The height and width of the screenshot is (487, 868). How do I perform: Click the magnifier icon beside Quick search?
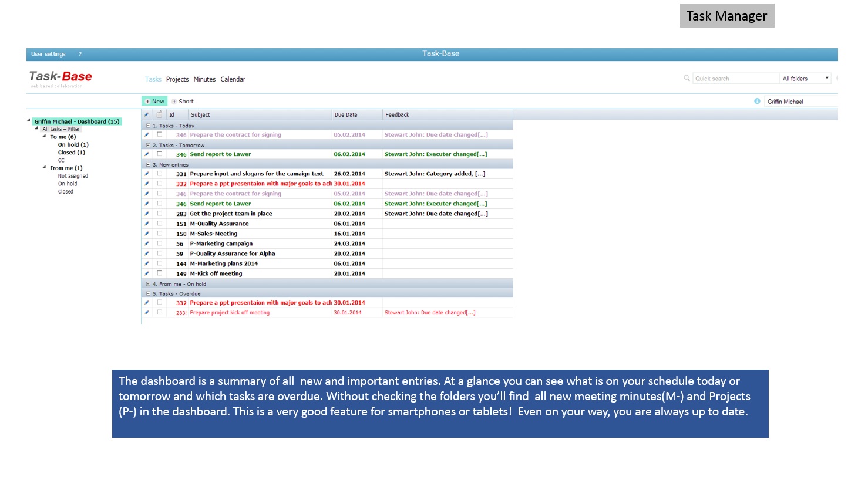(687, 78)
